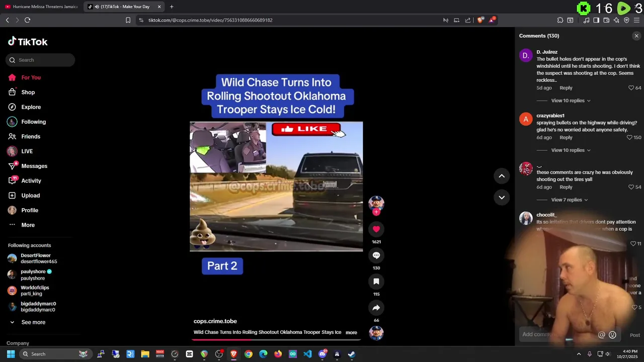Open the browser Extensions puzzle icon
The image size is (644, 362).
[x=560, y=20]
